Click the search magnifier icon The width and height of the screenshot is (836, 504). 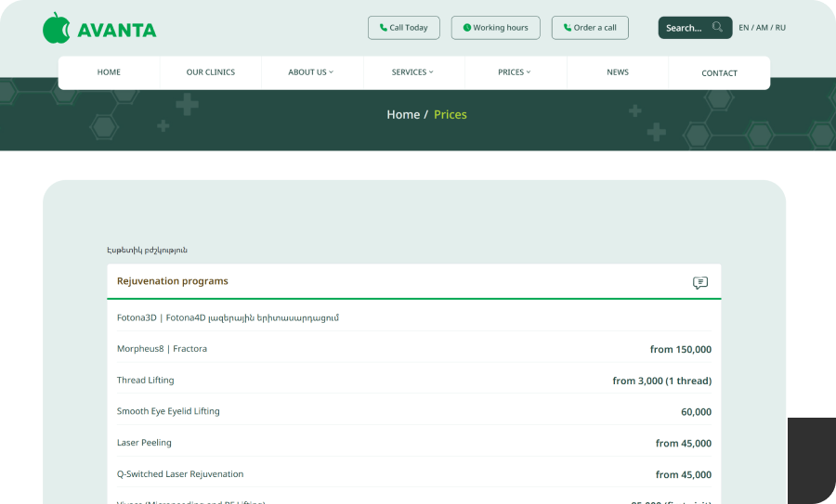[718, 27]
